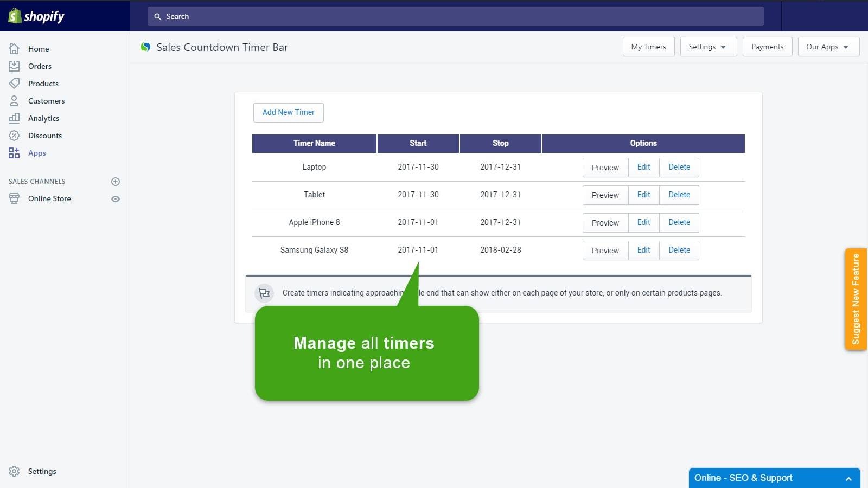The width and height of the screenshot is (868, 488).
Task: Expand the Settings dropdown
Action: [x=708, y=47]
